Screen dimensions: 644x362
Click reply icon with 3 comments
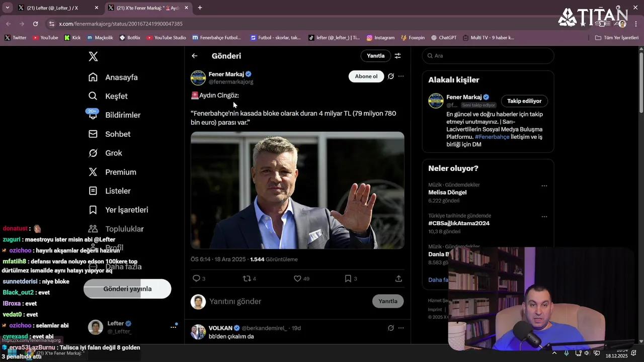pyautogui.click(x=199, y=279)
